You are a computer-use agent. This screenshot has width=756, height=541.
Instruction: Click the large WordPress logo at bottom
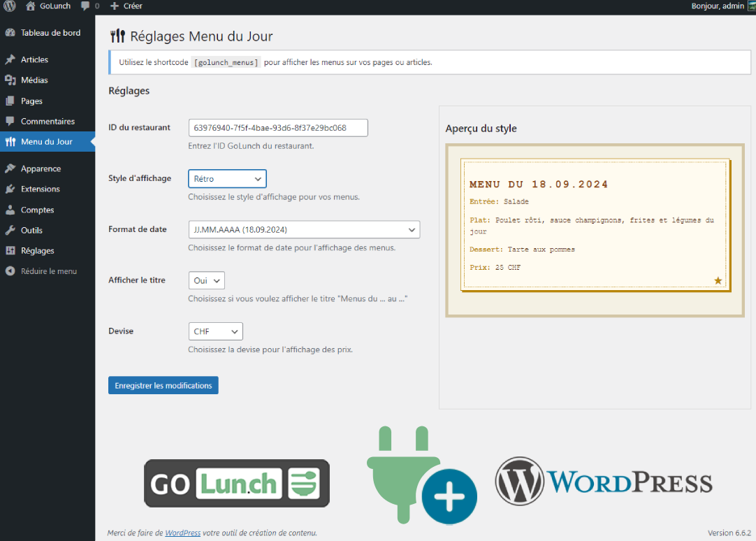(x=604, y=481)
